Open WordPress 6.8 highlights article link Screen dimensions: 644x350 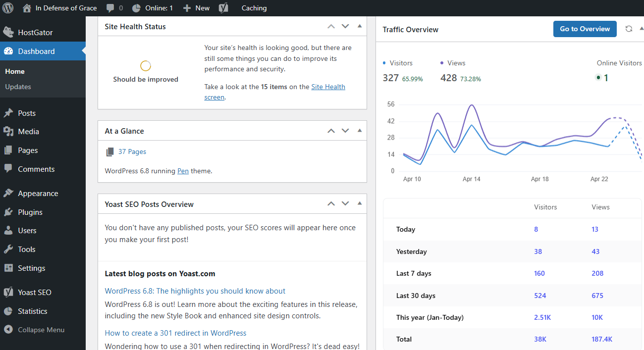click(x=195, y=291)
